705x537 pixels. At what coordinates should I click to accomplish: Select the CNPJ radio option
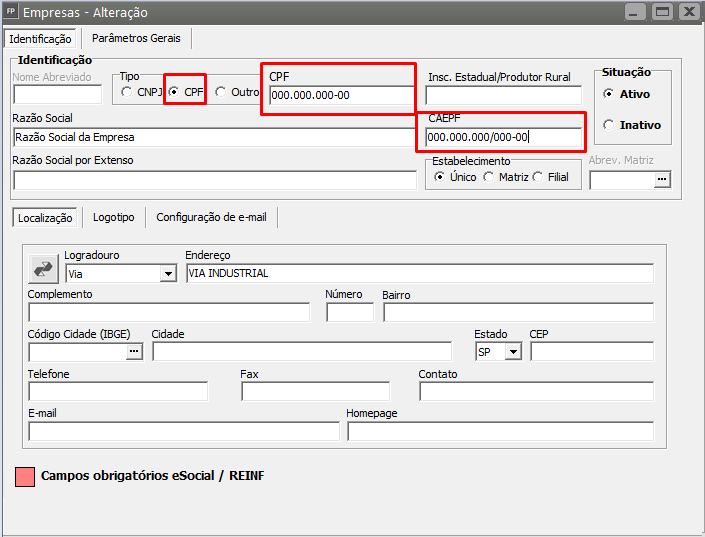point(126,93)
